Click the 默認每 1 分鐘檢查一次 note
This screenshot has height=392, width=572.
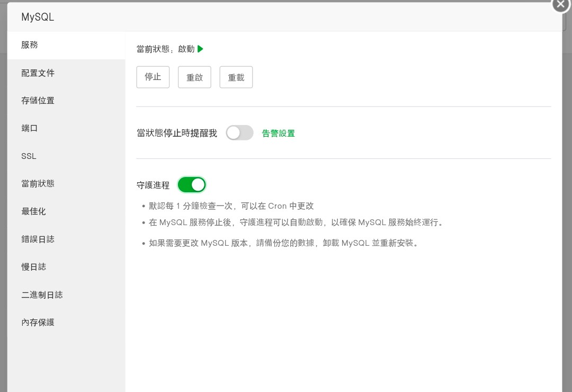(x=231, y=206)
